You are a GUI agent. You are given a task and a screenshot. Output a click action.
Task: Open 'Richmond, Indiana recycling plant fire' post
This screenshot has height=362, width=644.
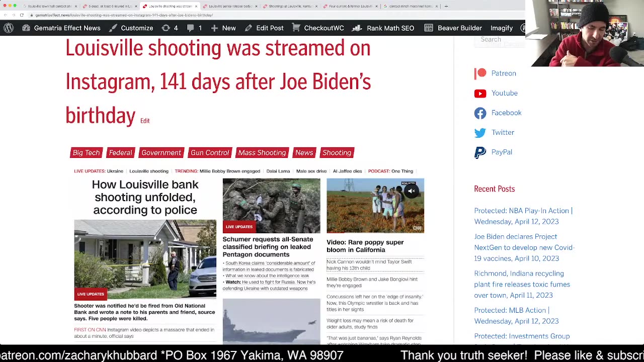(522, 284)
